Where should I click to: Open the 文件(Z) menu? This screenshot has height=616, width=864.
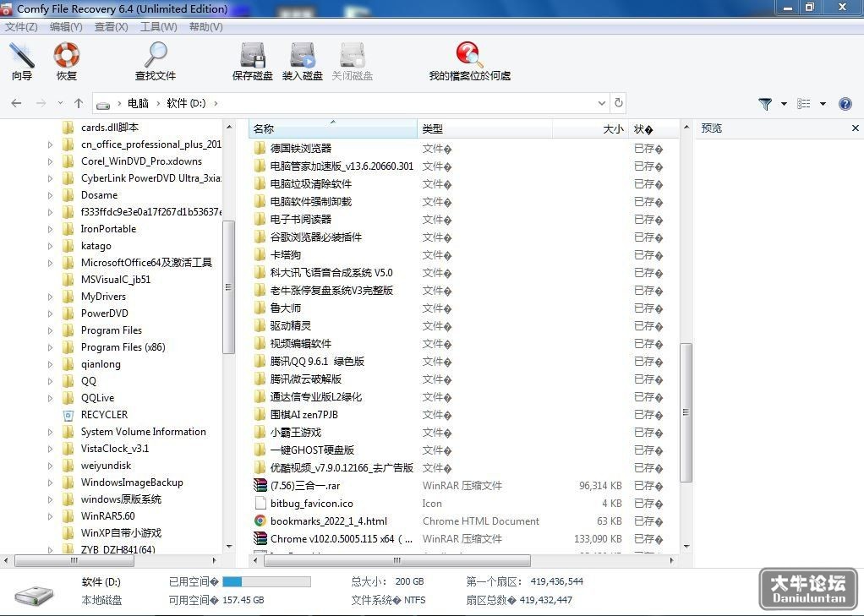21,26
